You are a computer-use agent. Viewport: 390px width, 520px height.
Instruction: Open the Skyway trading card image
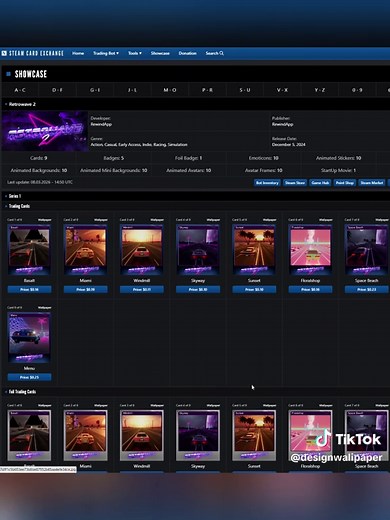(198, 250)
